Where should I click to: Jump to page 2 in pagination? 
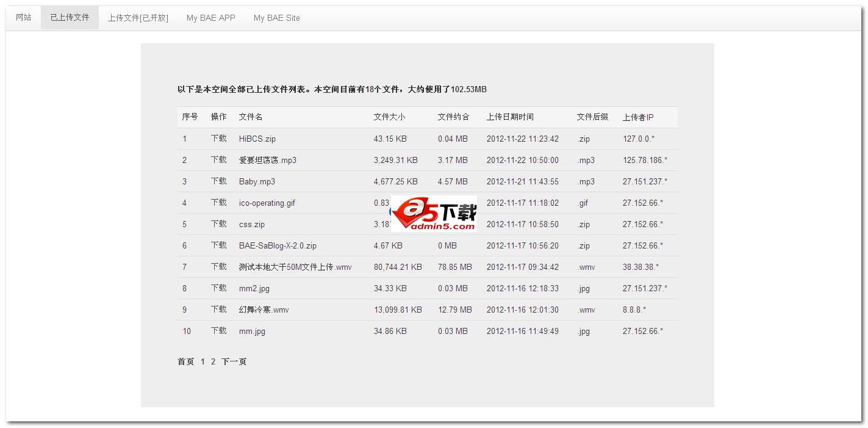213,361
